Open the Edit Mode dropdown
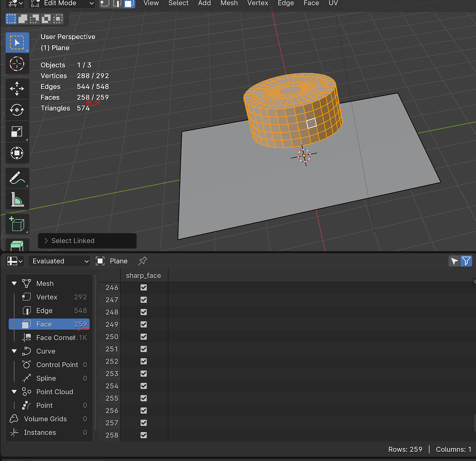The height and width of the screenshot is (461, 476). 63,3
